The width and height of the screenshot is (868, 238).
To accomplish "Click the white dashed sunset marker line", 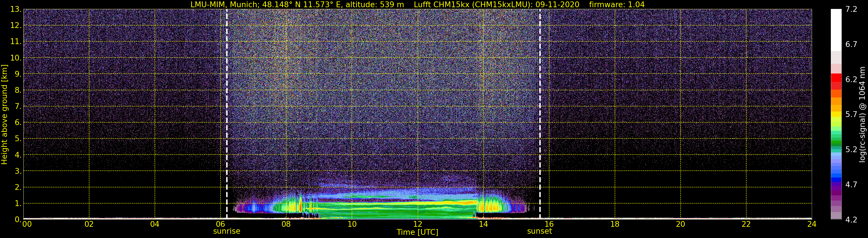I will (540, 114).
